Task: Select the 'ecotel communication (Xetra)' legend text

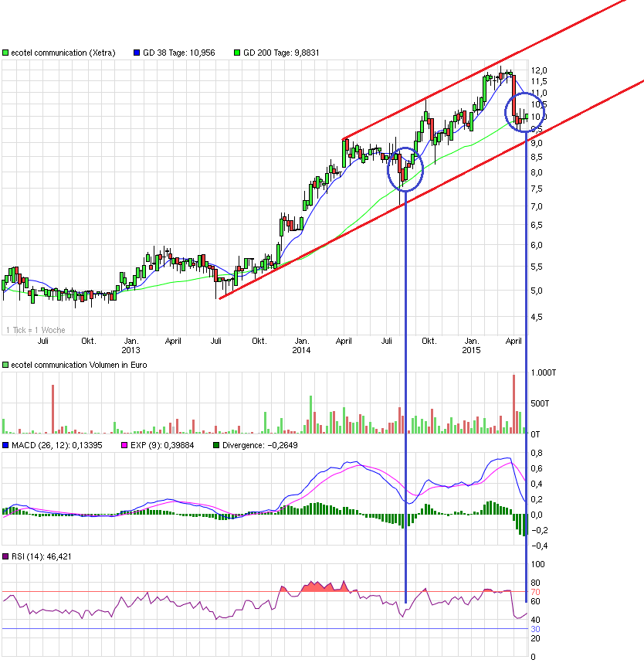Action: (63, 53)
